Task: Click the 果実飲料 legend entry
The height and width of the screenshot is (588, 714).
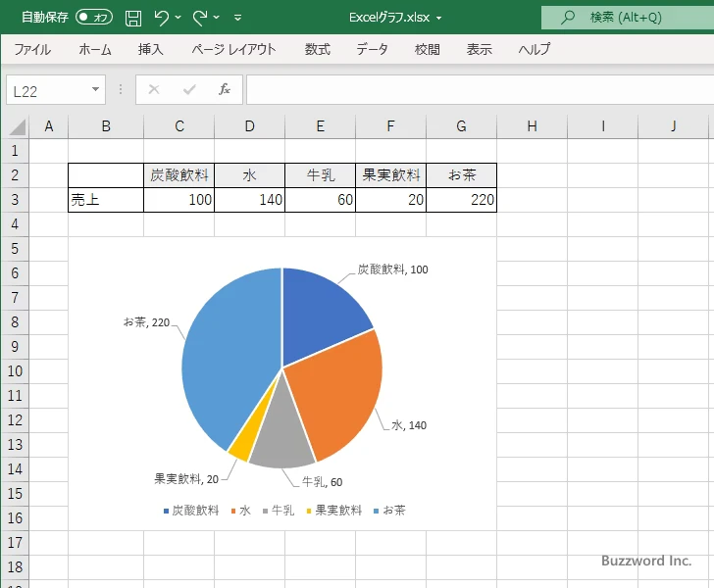Action: click(334, 511)
